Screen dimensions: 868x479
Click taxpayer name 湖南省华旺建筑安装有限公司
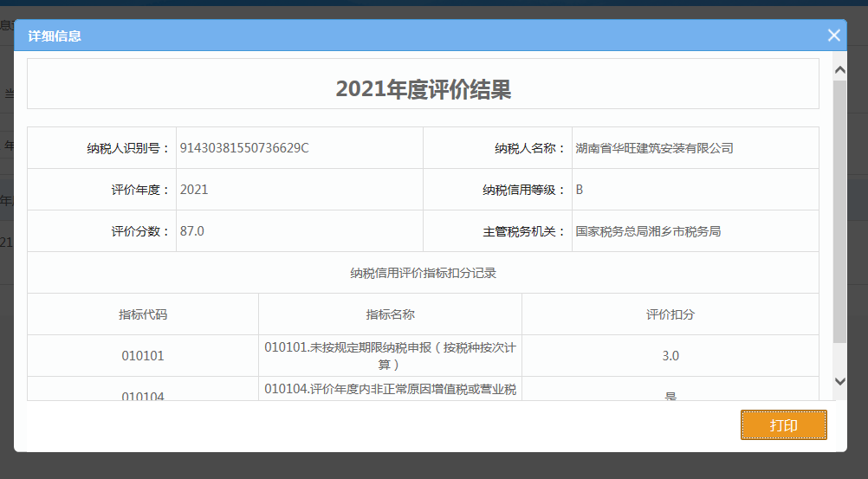[x=654, y=148]
